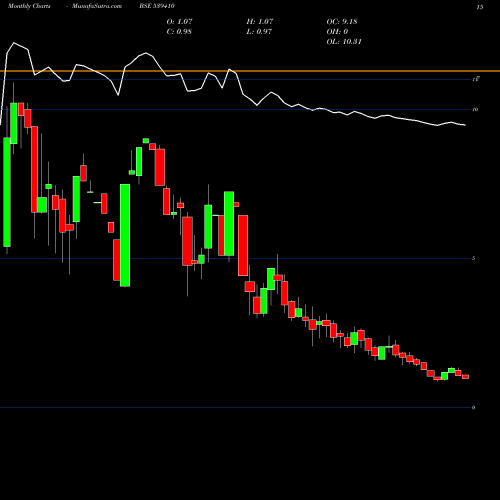Click the open value 'O: 1.07'
Viewport: 500px width, 500px height.
(x=179, y=22)
